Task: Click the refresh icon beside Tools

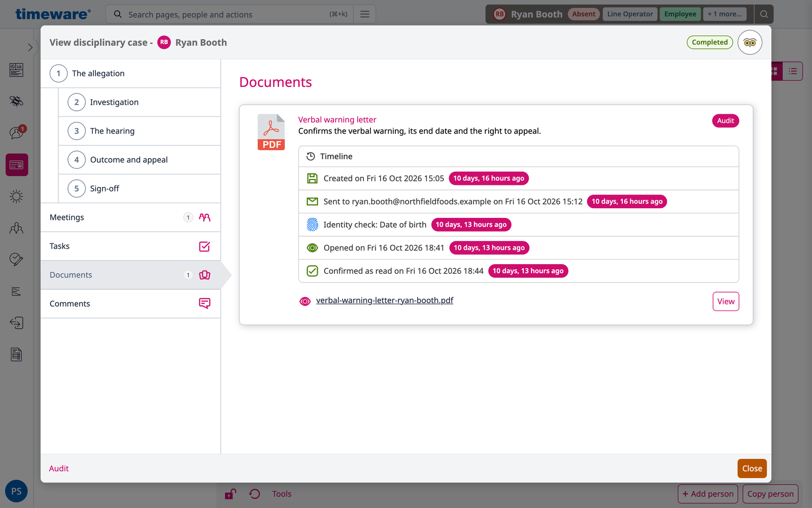Action: pos(255,494)
